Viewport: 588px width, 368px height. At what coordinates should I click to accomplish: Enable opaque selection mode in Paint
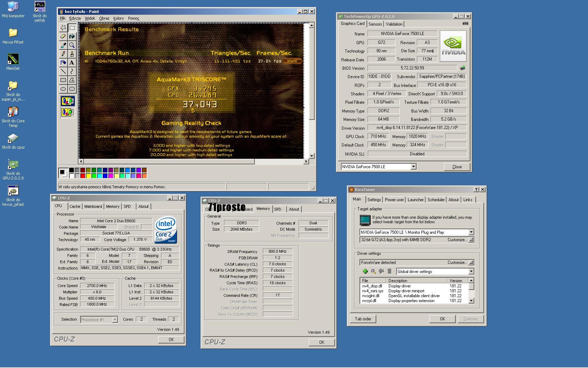click(x=68, y=102)
